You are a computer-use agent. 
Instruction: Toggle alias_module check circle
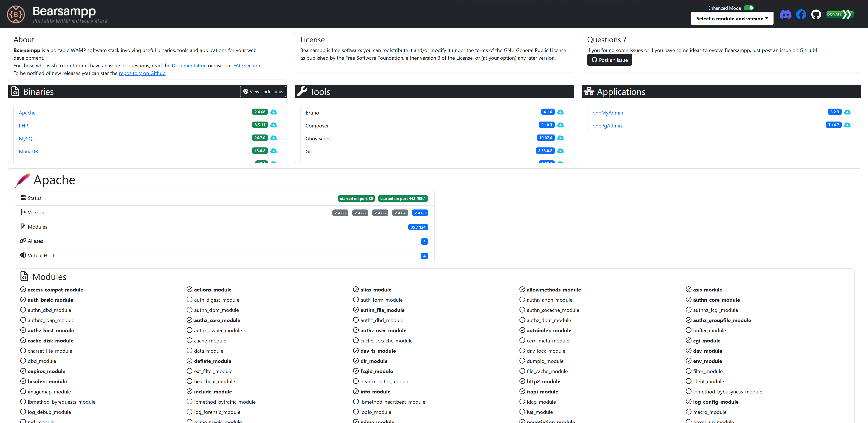coord(356,289)
